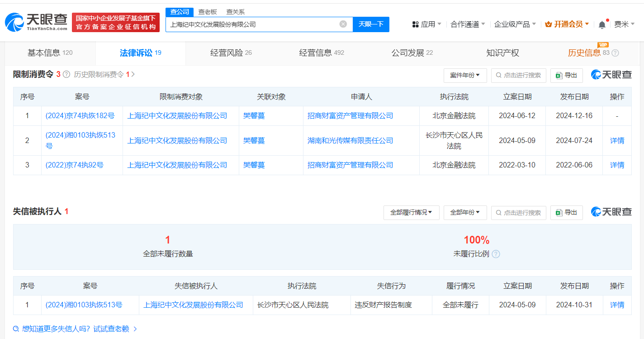Viewport: 644px width, 339px height.
Task: Open case (2022)京74执92号
Action: [x=74, y=165]
